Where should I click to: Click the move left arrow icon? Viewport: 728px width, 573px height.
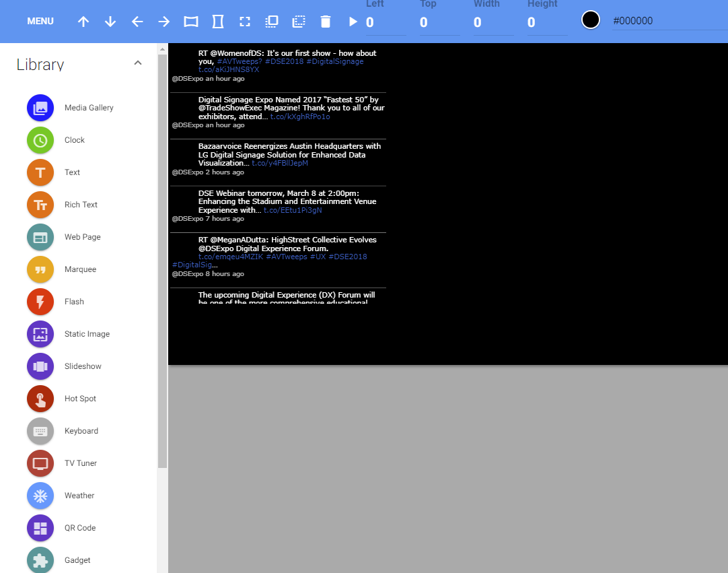point(137,22)
